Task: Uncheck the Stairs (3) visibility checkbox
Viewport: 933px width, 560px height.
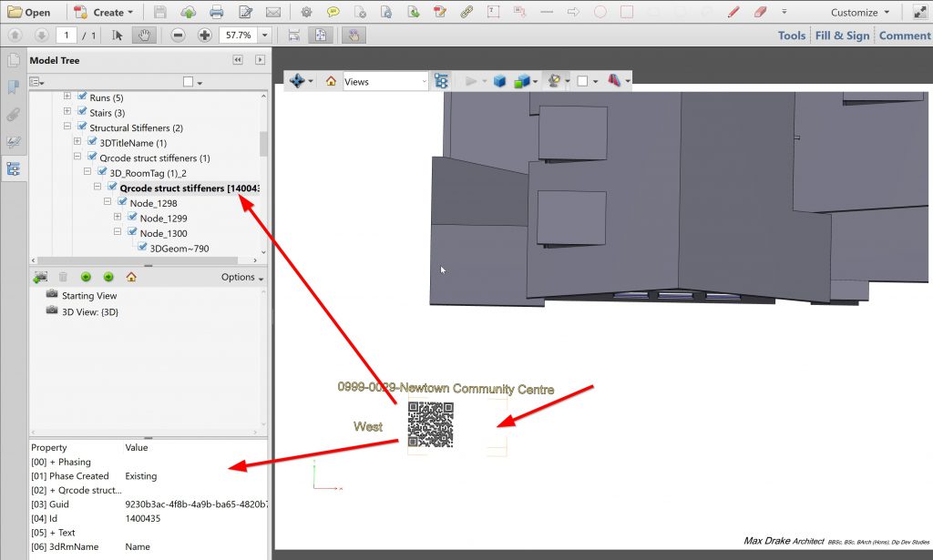Action: pyautogui.click(x=83, y=113)
